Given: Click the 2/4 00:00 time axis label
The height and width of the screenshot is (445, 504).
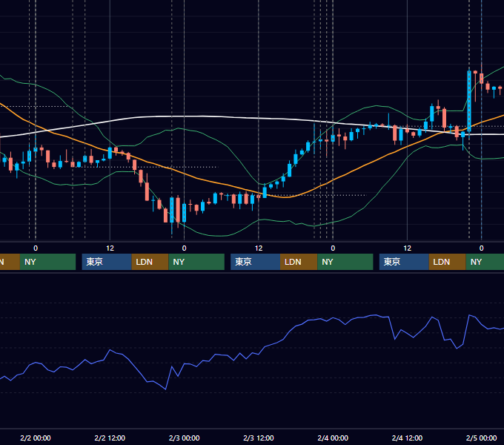Looking at the screenshot, I should (333, 438).
